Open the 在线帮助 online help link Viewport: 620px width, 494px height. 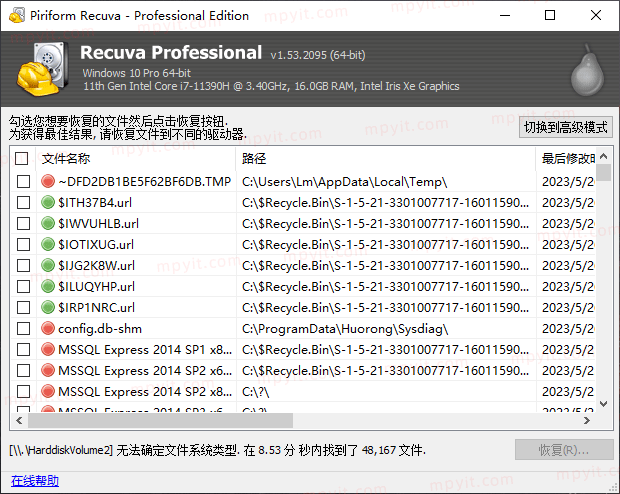35,481
